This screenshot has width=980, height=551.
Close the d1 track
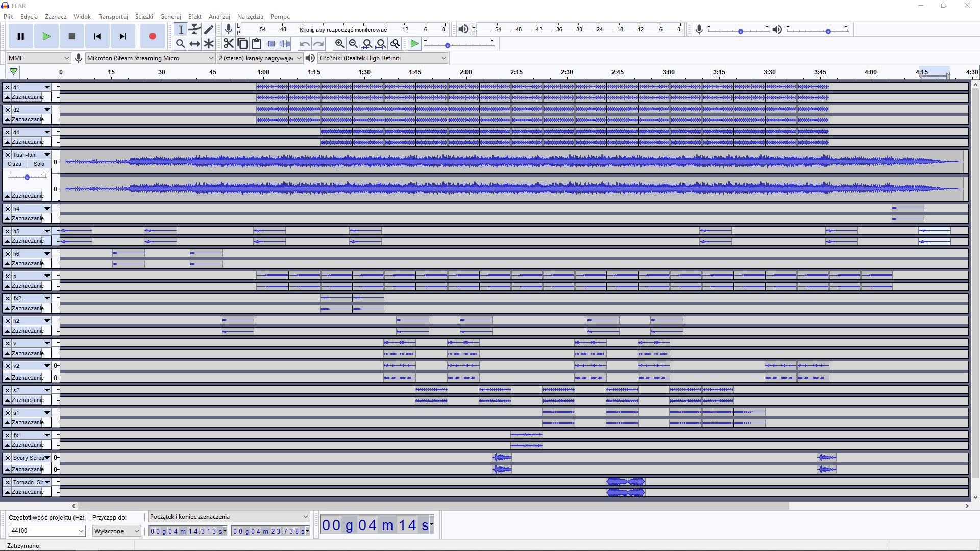click(x=8, y=87)
